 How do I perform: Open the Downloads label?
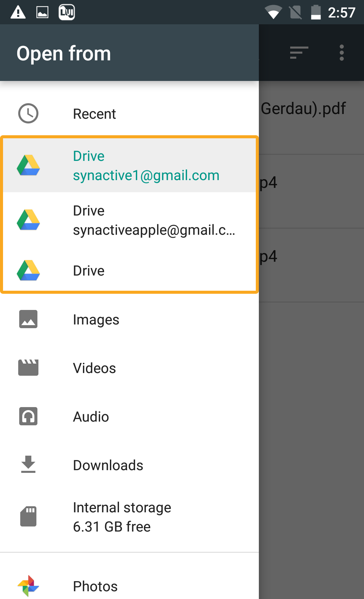108,465
